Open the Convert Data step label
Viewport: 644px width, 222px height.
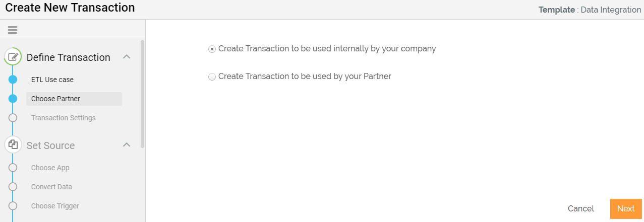click(x=51, y=187)
